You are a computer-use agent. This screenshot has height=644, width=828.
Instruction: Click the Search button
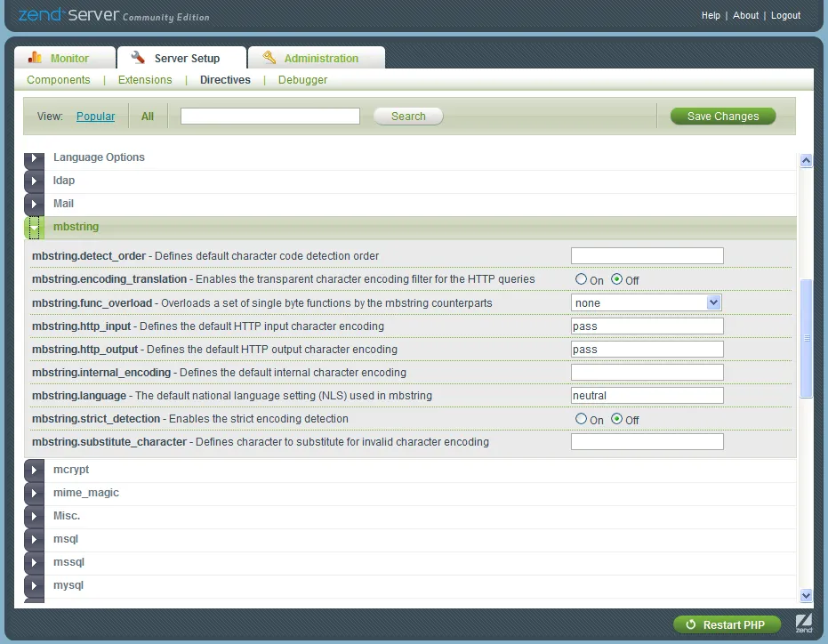pos(408,117)
